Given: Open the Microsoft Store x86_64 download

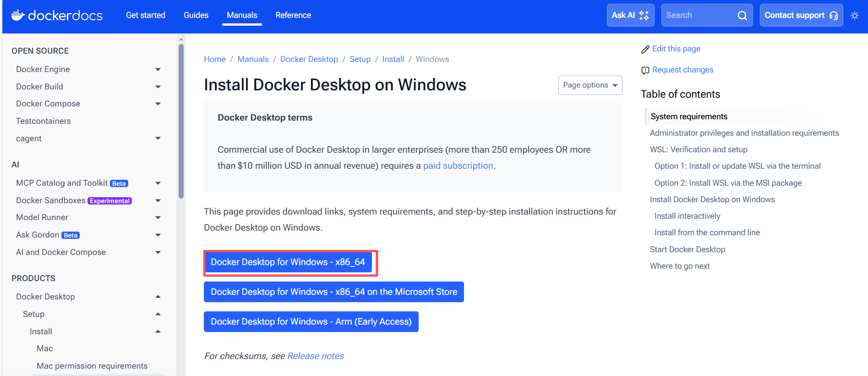Looking at the screenshot, I should point(334,292).
